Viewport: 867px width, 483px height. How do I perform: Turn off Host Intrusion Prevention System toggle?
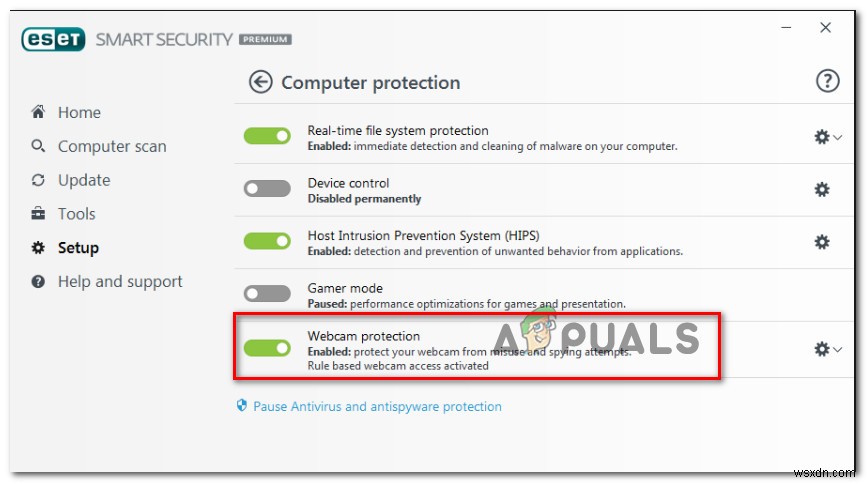[267, 241]
